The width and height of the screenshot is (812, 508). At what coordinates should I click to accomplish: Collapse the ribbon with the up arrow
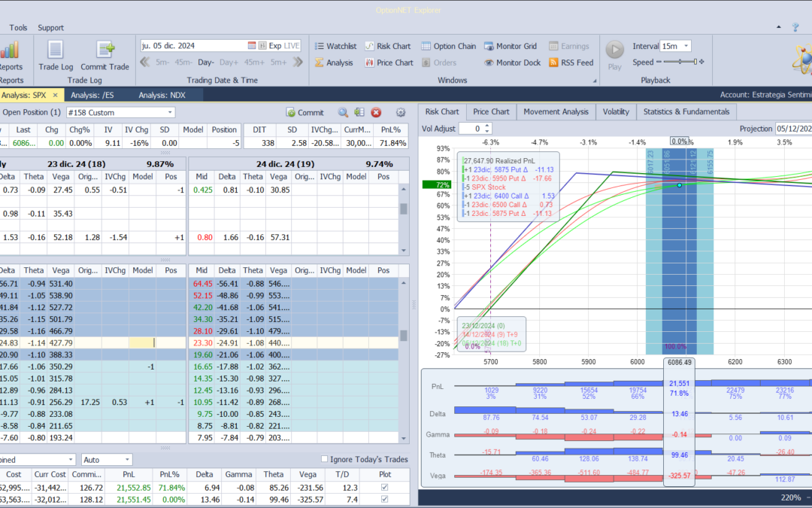tap(778, 27)
